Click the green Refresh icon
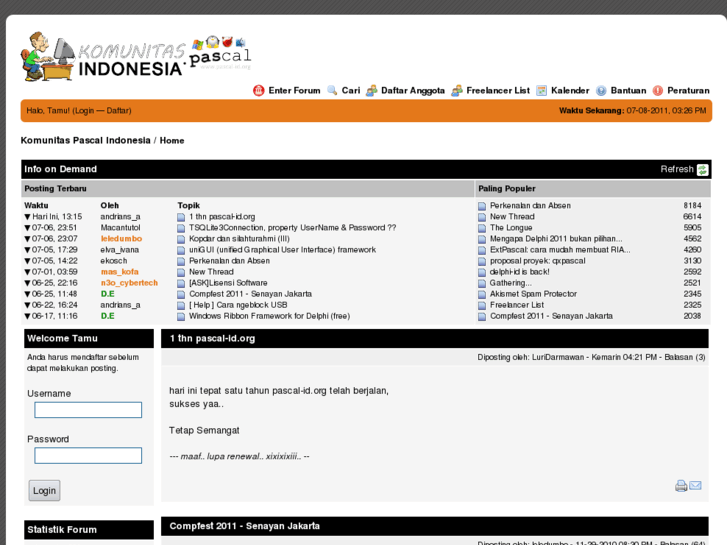727x545 pixels. tap(702, 170)
